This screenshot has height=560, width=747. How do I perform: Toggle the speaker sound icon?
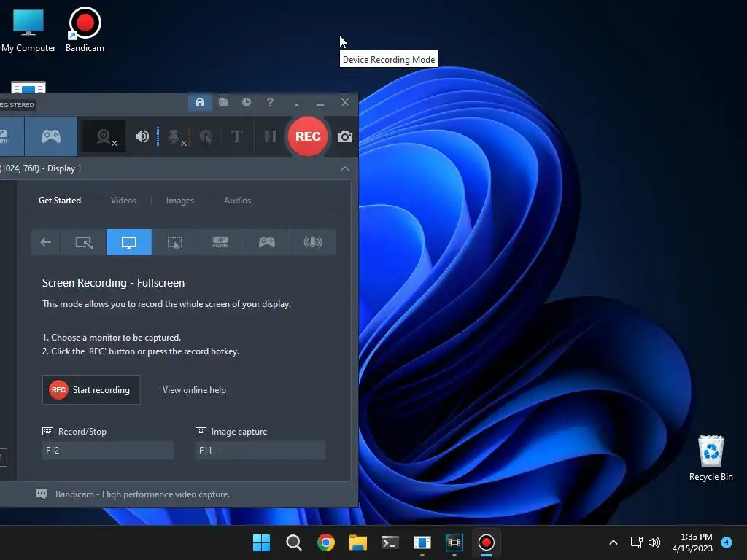pos(142,136)
